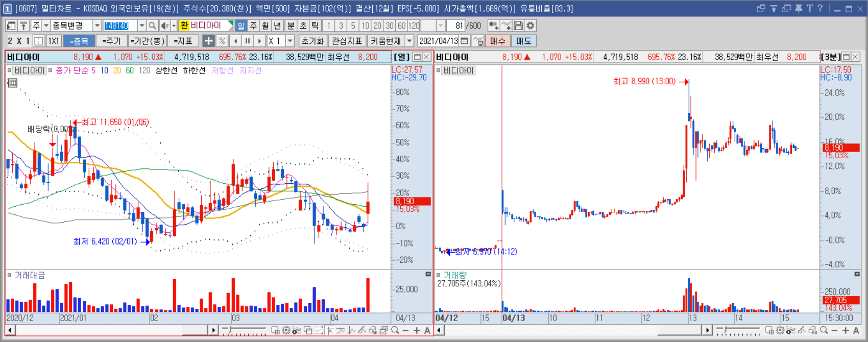This screenshot has width=868, height=342.
Task: Maximize the left 비디아이 daily chart pane
Action: tap(417, 57)
